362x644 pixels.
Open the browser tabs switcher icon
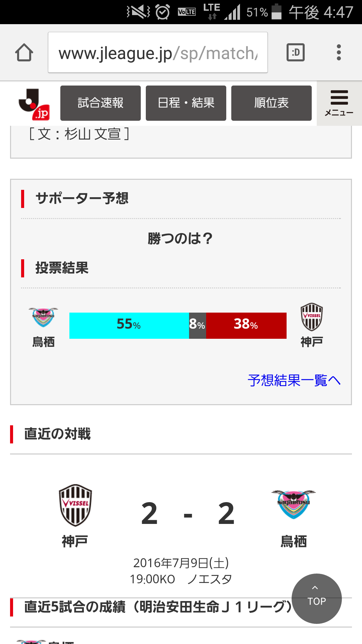[x=296, y=53]
